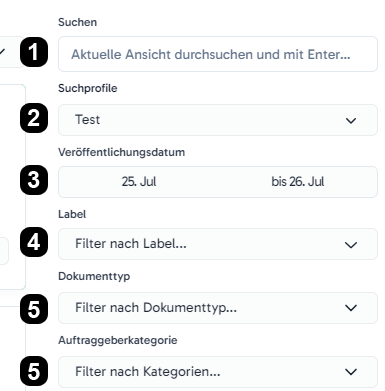The height and width of the screenshot is (391, 385).
Task: Focus the Aktuelle Ansicht durchsuchen search field
Action: coord(218,54)
